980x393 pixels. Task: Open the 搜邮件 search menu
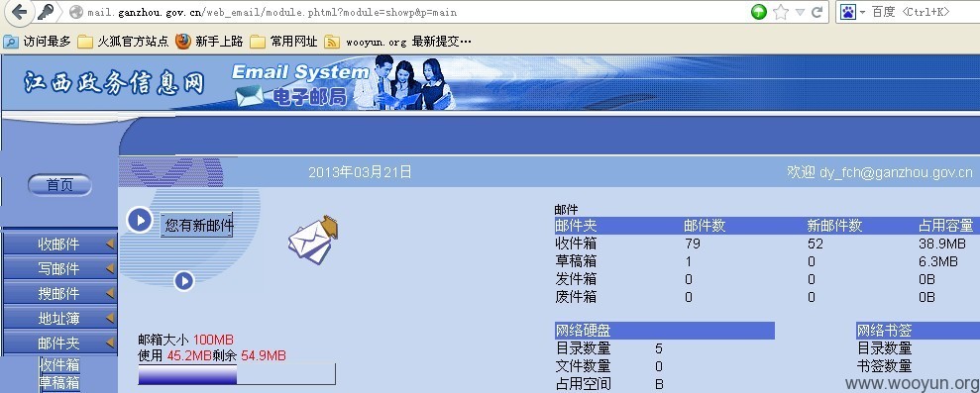tap(59, 293)
